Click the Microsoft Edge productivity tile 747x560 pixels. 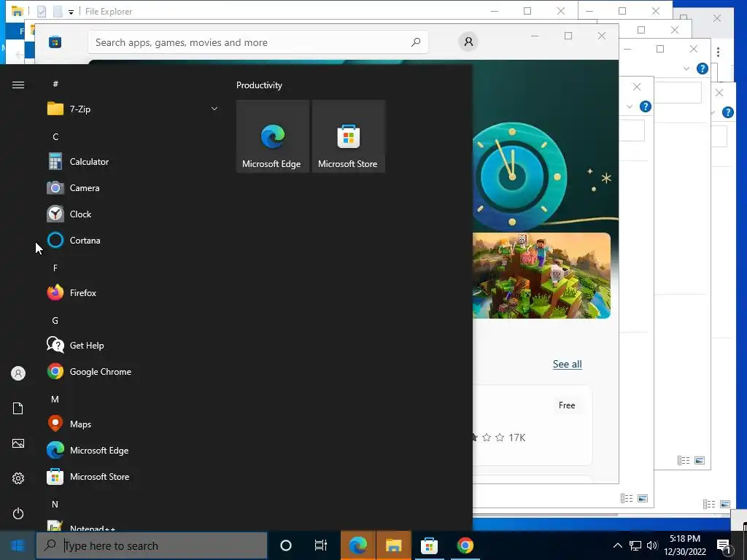273,136
